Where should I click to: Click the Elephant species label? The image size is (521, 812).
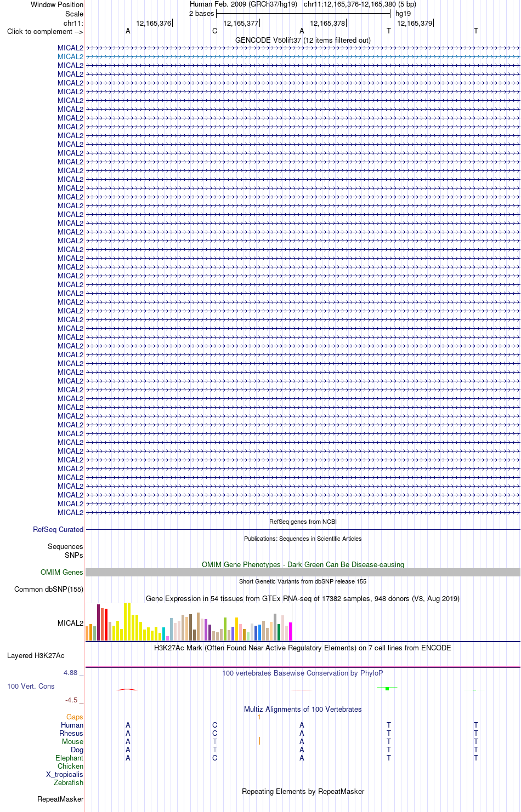point(69,758)
